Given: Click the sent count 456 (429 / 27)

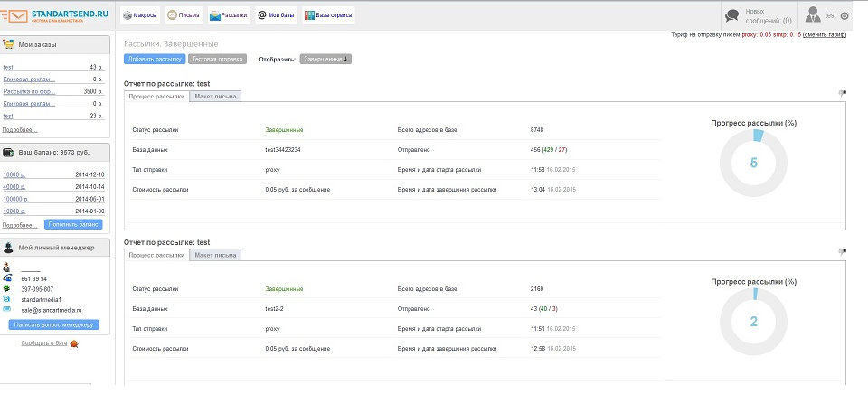Looking at the screenshot, I should pyautogui.click(x=549, y=150).
